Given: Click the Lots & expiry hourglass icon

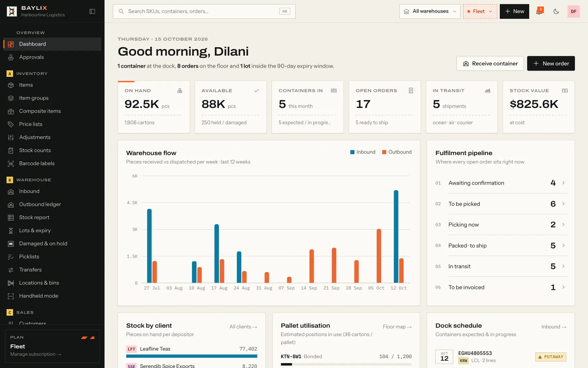Looking at the screenshot, I should (11, 231).
